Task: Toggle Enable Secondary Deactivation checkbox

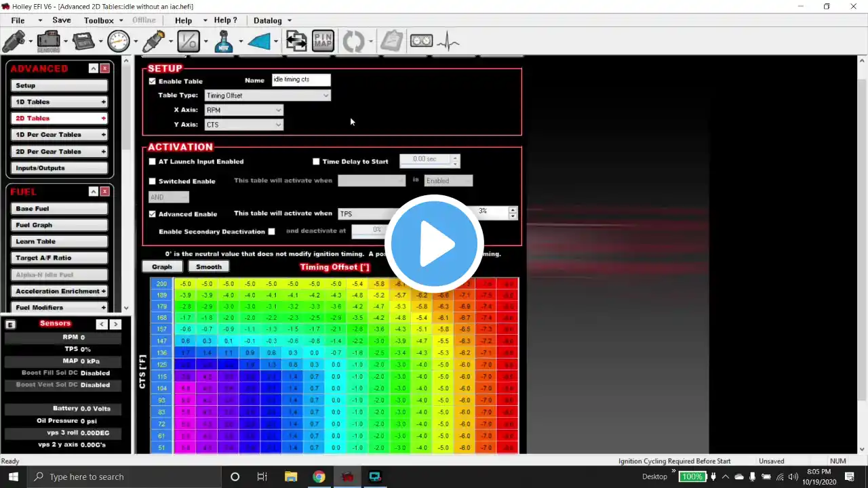Action: click(x=271, y=232)
